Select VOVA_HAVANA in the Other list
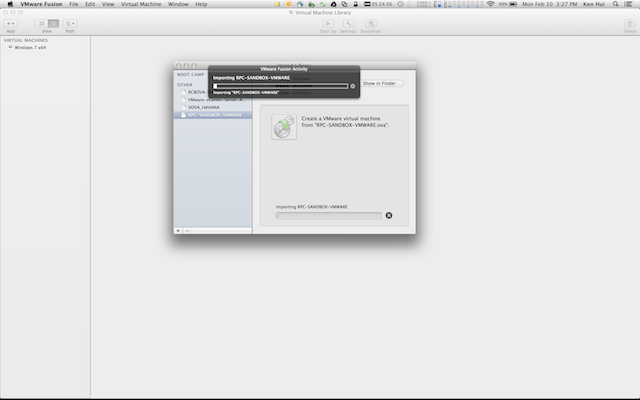Viewport: 640px width, 400px height. pyautogui.click(x=204, y=107)
